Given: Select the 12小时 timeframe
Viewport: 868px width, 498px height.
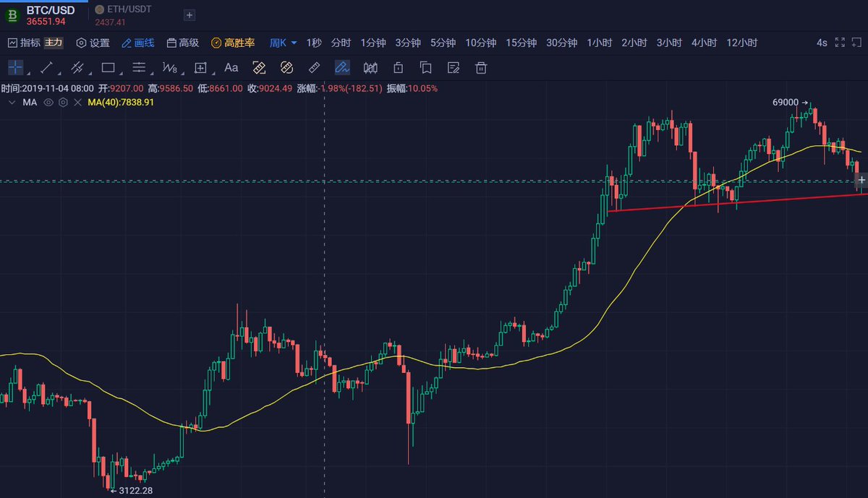Looking at the screenshot, I should point(742,43).
